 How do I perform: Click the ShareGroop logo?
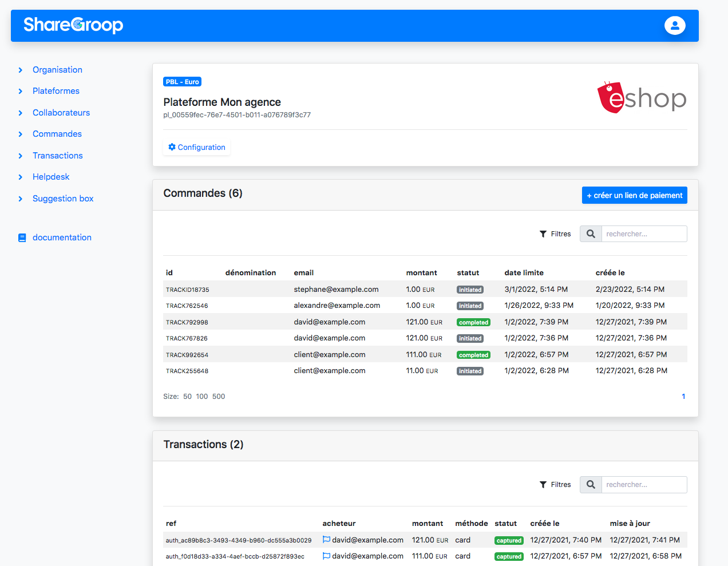(x=73, y=25)
